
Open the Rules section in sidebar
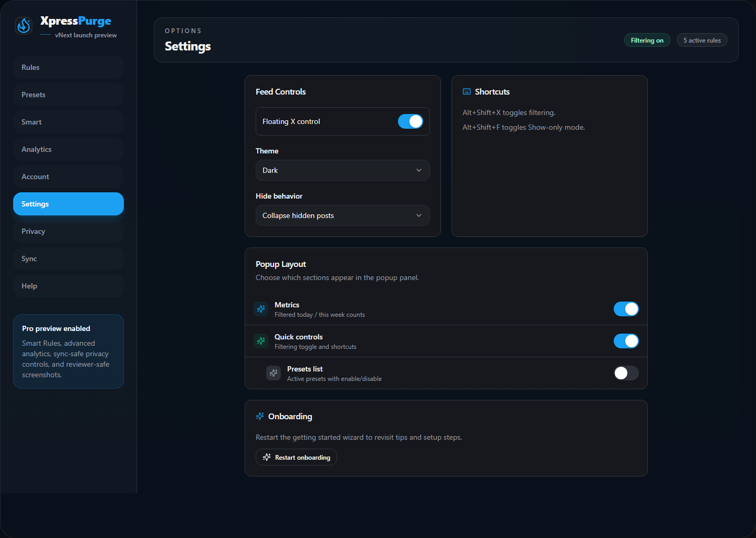pyautogui.click(x=68, y=67)
